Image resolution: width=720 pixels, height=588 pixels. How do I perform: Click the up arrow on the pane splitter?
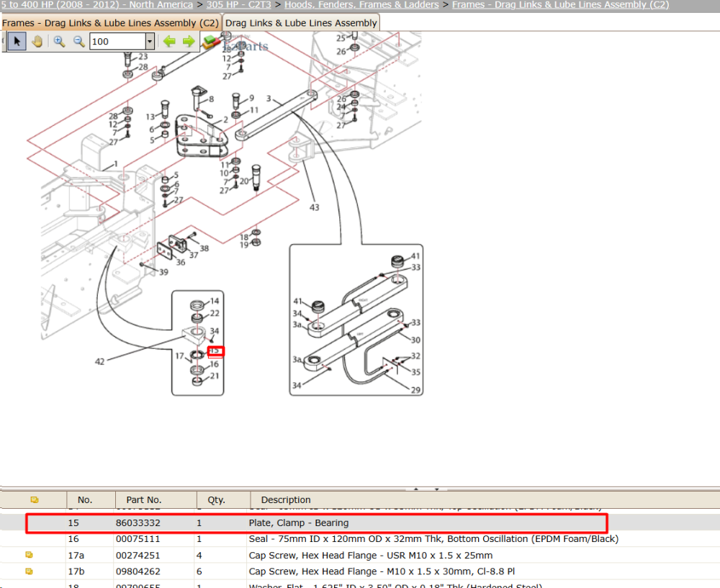416,489
